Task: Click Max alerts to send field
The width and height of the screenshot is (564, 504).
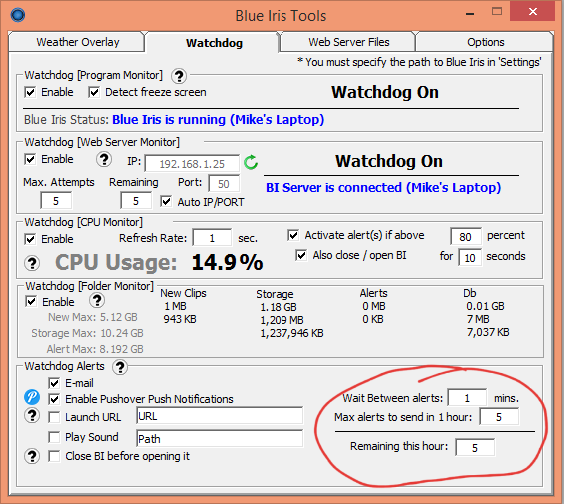Action: click(x=499, y=417)
